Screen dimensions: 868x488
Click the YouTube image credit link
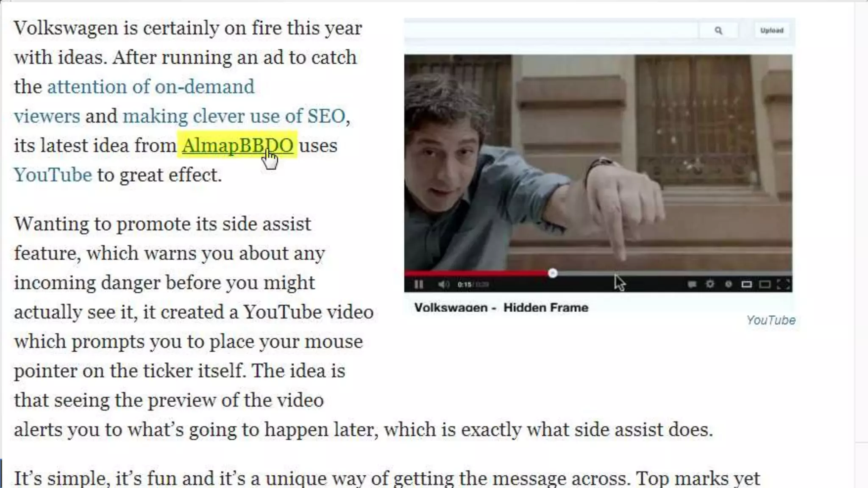(771, 320)
